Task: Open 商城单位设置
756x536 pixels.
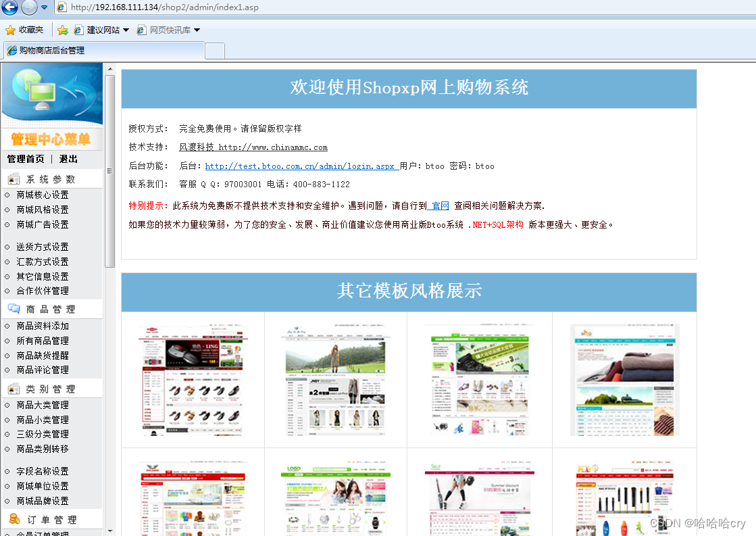Action: click(x=43, y=486)
